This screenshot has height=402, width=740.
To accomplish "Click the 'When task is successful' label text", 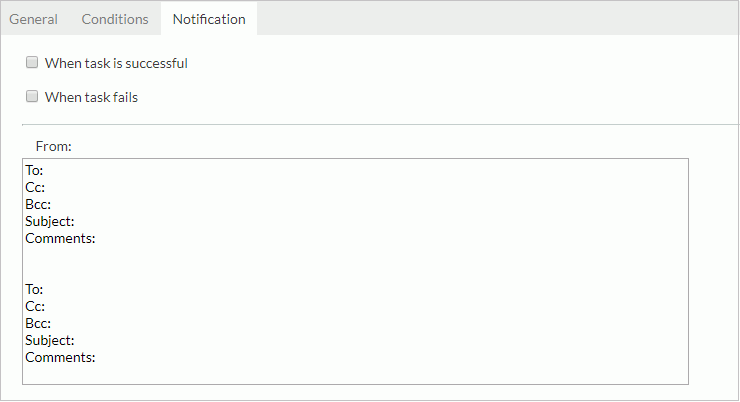I will pos(116,63).
